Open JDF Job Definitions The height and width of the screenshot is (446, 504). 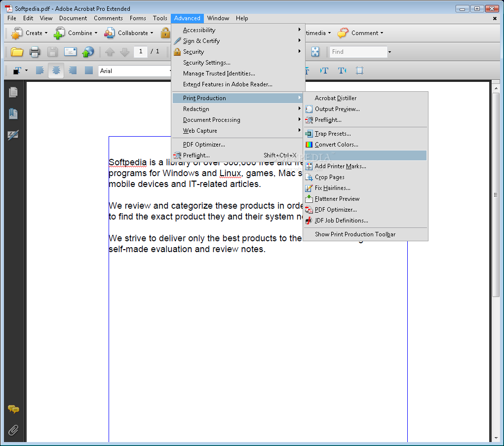(x=365, y=221)
